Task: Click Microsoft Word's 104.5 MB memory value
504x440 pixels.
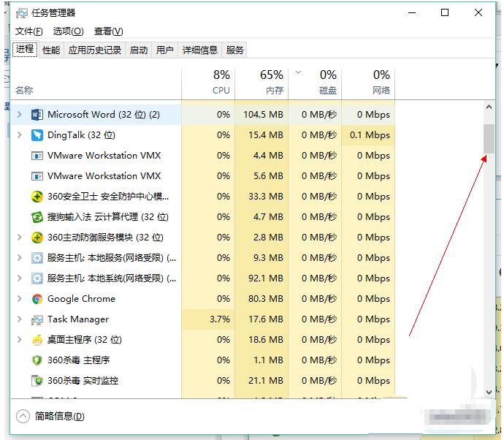Action: [263, 115]
